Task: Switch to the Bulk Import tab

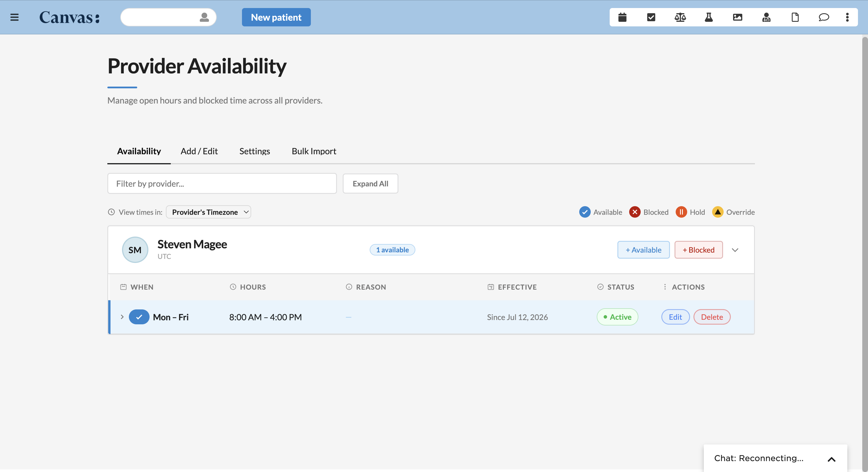Action: (x=314, y=151)
